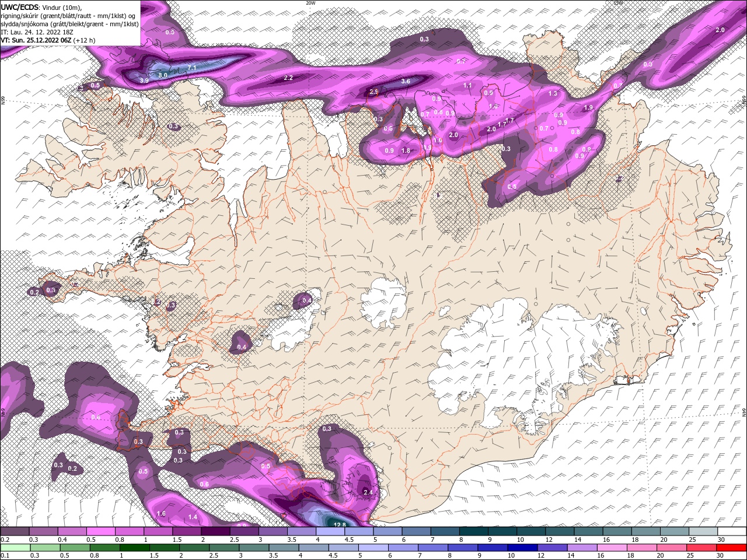
Task: Select the initial time IT: Lau. 24. 12. 2022 18Z
Action: coord(36,32)
